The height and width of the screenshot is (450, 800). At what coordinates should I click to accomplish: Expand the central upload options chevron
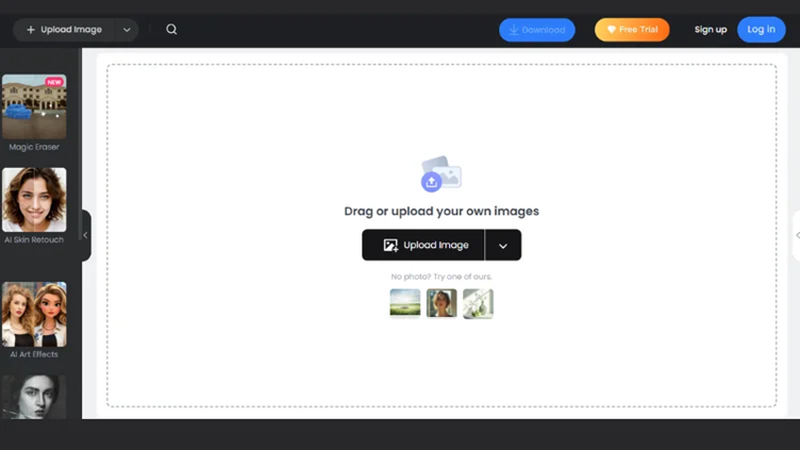503,245
